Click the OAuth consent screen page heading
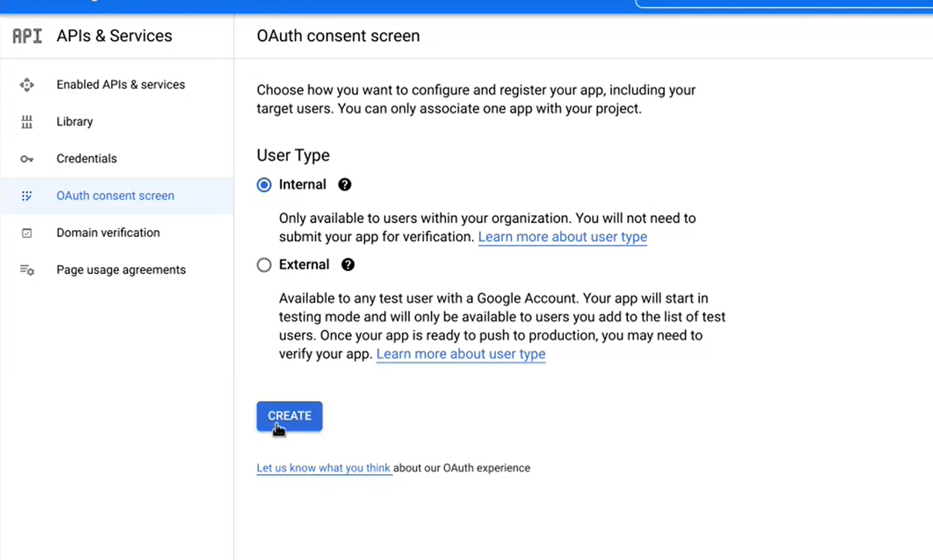933x560 pixels. 338,36
